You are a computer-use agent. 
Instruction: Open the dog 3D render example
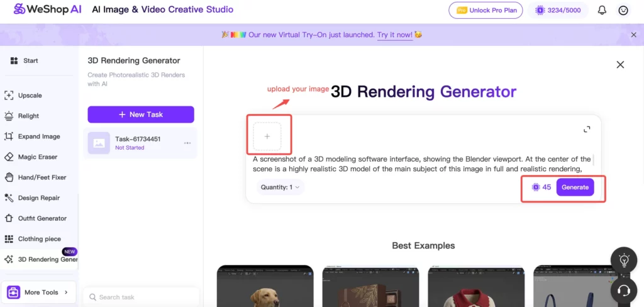pos(265,286)
